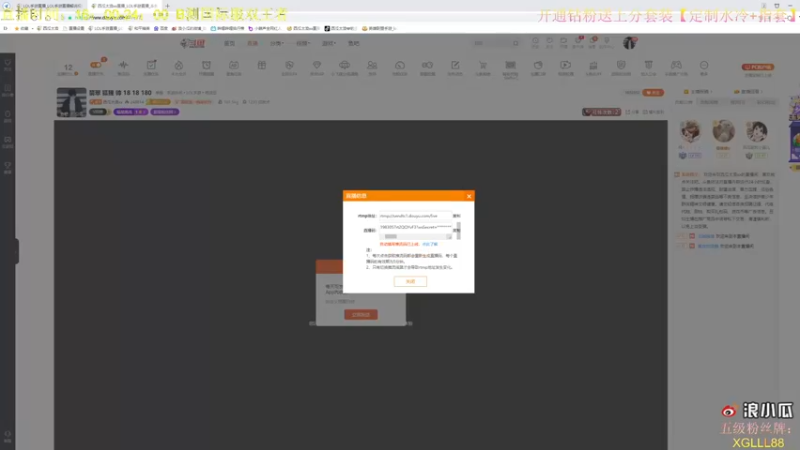Click the left sidebar collapse handle

(x=16, y=251)
